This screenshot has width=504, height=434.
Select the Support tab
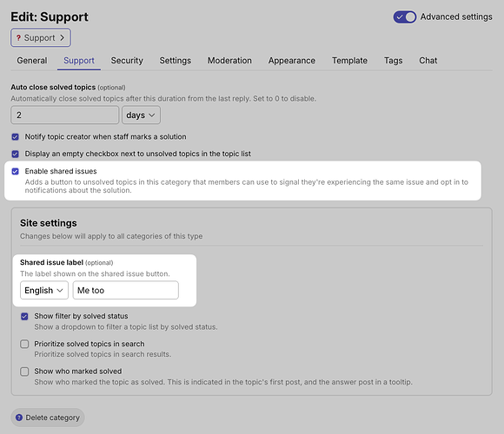tap(79, 61)
